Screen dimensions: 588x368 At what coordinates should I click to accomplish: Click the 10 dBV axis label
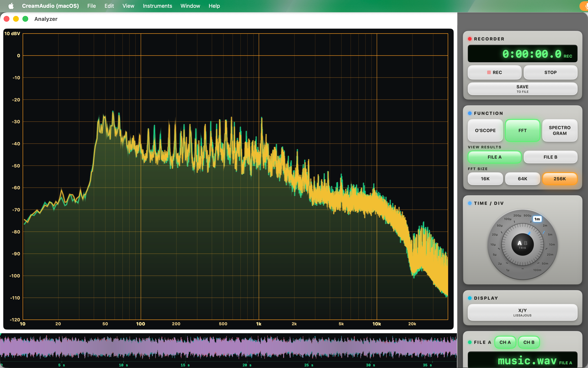pos(12,34)
